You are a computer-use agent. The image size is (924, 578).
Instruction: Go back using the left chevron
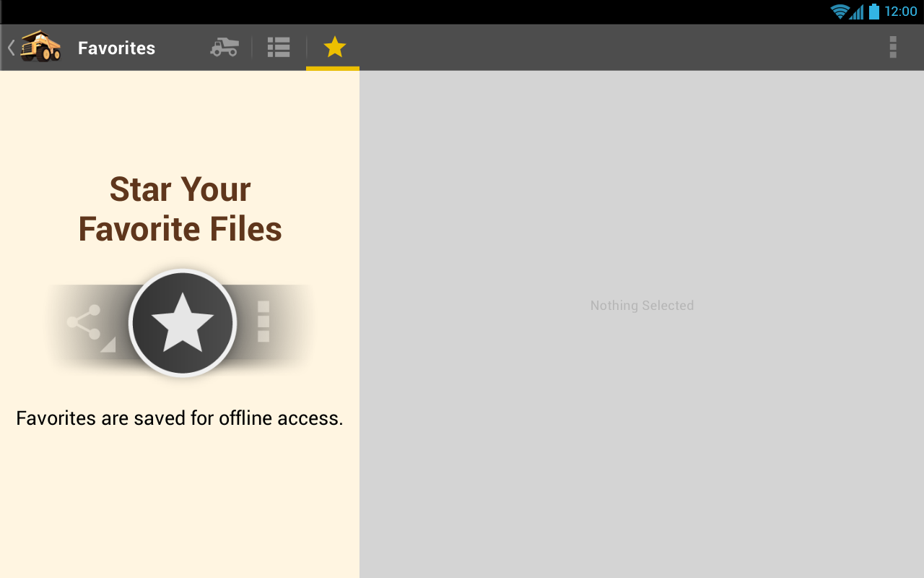[x=11, y=48]
